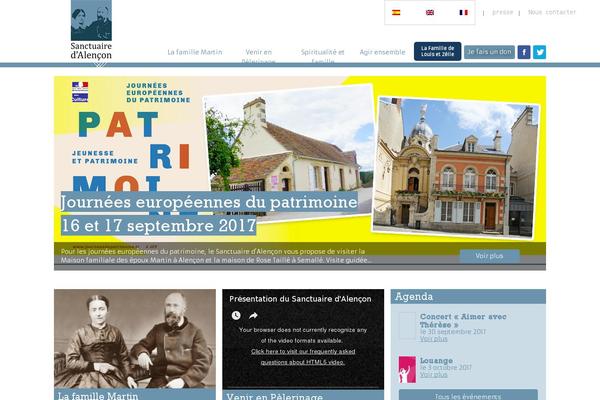Open the Louange event title
Screen dimensions: 600x400
436,360
